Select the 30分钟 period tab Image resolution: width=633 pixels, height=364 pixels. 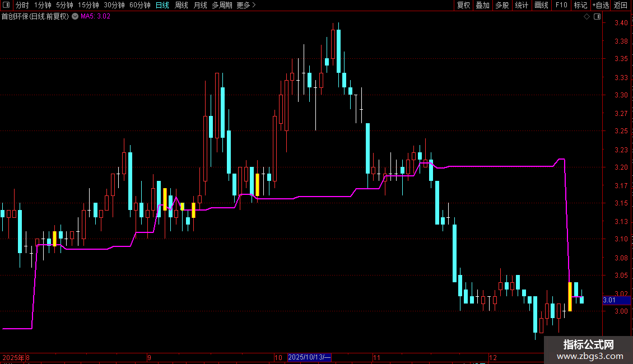(114, 5)
